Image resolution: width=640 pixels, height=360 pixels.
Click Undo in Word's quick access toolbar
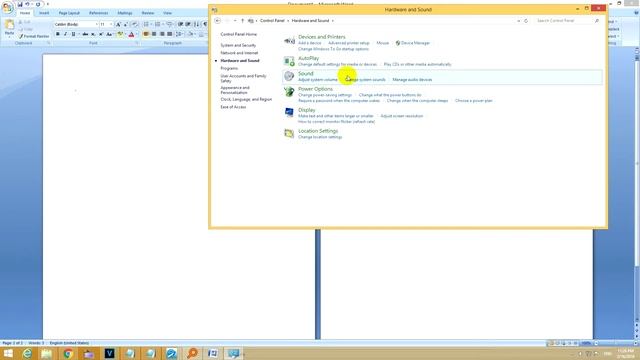[x=27, y=4]
